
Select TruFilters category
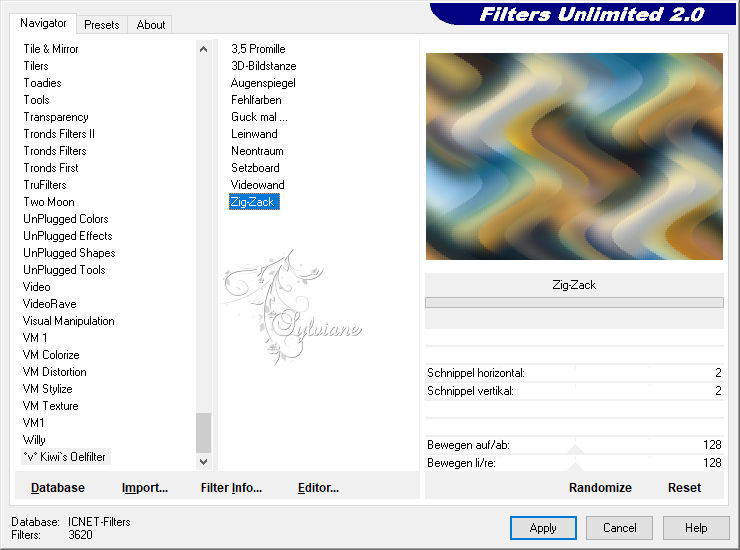click(45, 185)
